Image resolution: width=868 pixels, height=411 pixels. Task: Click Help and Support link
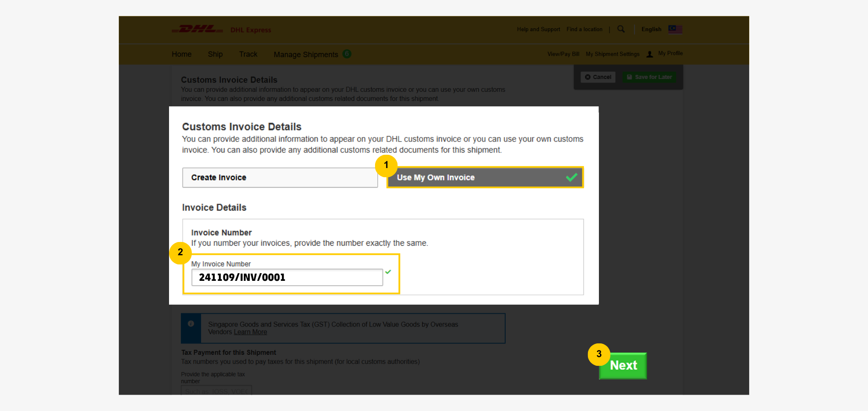(539, 29)
